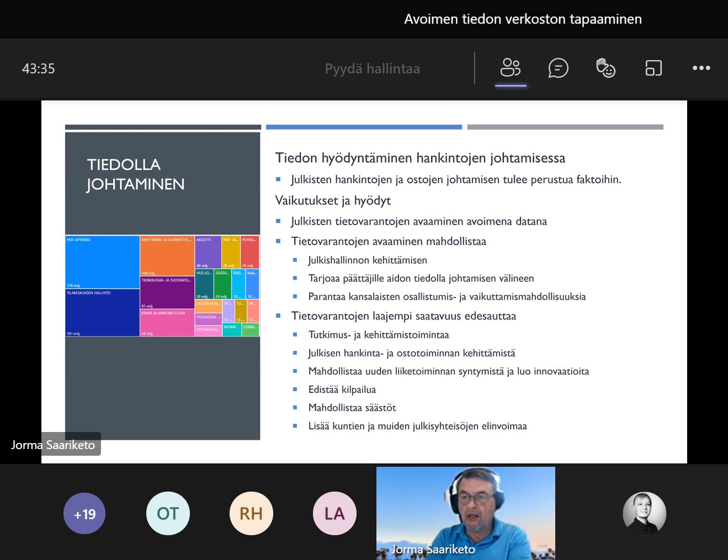Click bullet Julkishallinnon kehittämisen
Image resolution: width=728 pixels, height=560 pixels.
(368, 260)
